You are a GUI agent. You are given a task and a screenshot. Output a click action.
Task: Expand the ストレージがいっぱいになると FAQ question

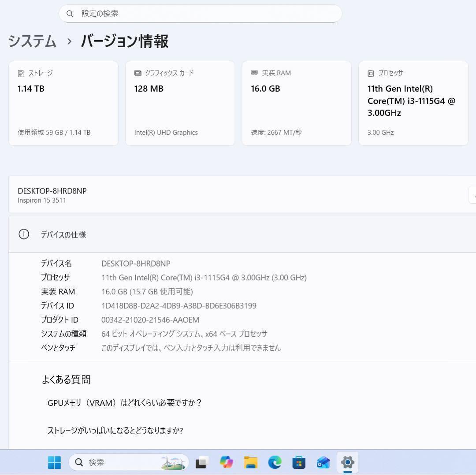pyautogui.click(x=115, y=430)
